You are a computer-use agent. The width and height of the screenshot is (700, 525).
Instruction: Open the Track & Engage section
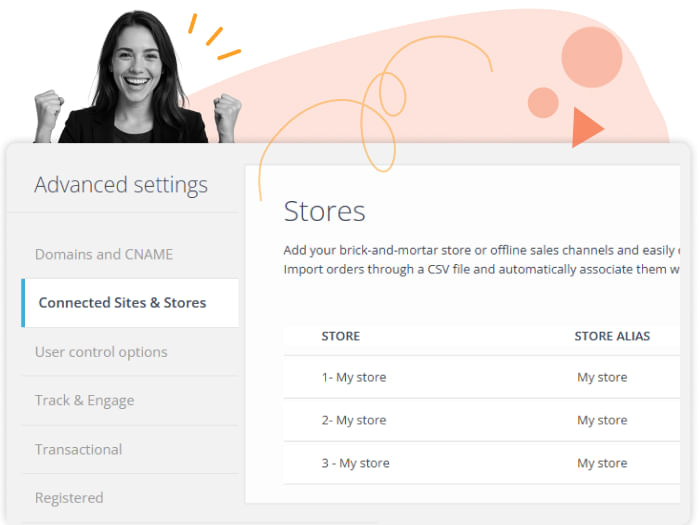coord(84,400)
